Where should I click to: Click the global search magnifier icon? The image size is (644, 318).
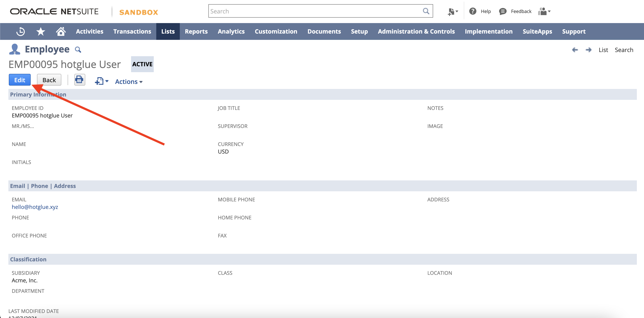(x=426, y=11)
